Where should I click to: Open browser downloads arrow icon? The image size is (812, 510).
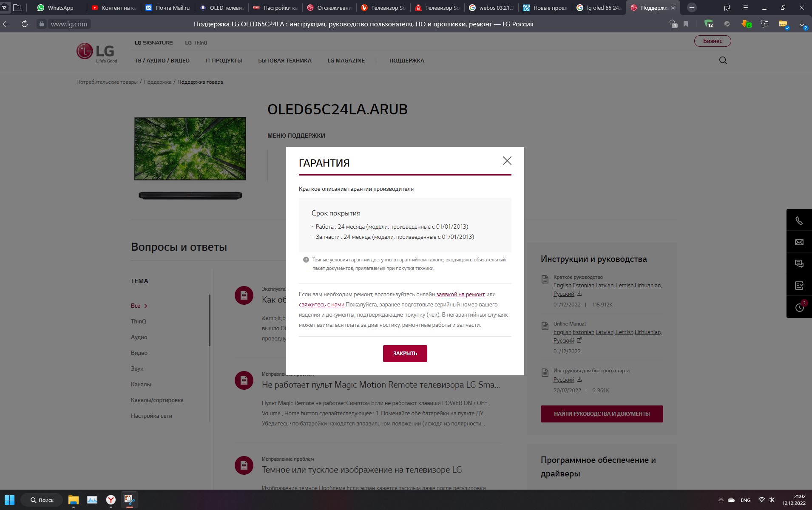click(801, 24)
